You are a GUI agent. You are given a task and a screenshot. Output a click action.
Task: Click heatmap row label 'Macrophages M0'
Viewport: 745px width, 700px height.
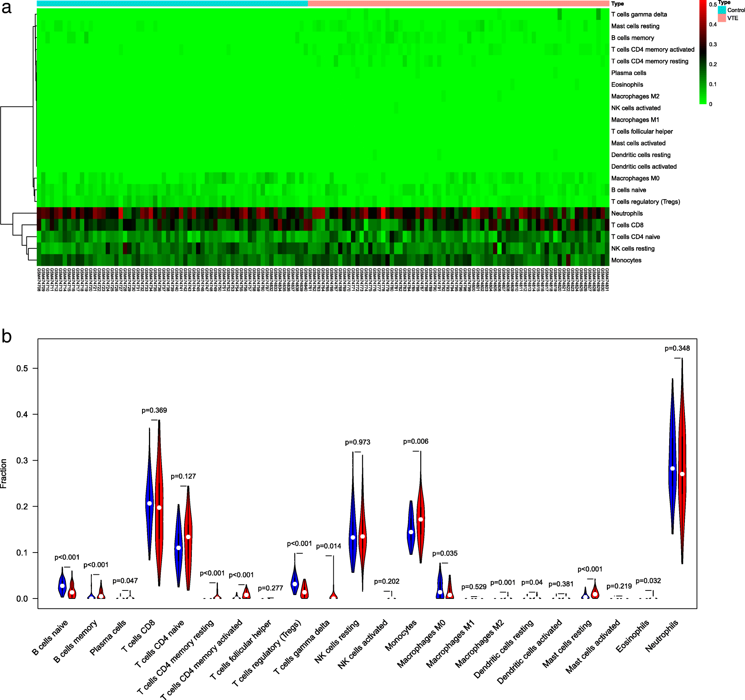click(x=635, y=178)
